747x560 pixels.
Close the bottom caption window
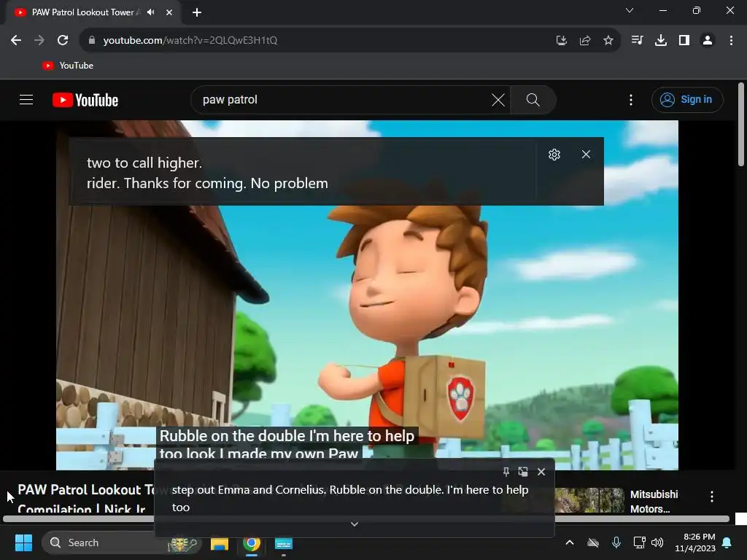541,472
